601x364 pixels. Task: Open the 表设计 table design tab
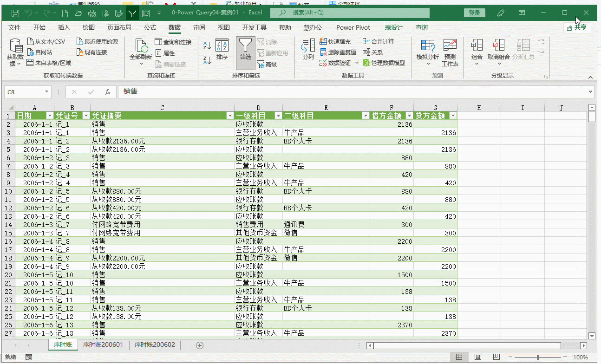pos(394,27)
